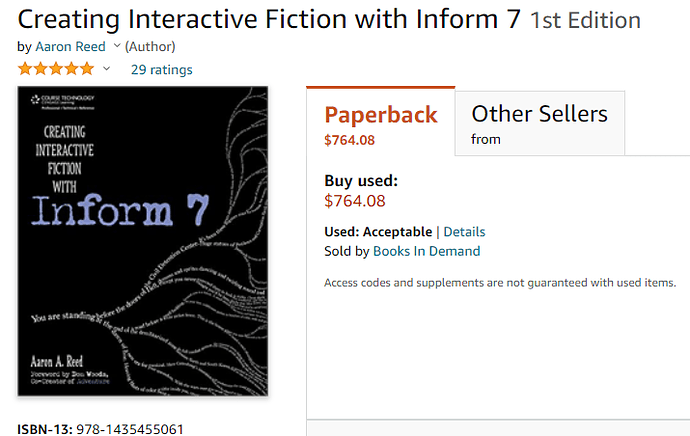Click the $764.08 Buy used price
The width and height of the screenshot is (690, 436).
[x=355, y=201]
